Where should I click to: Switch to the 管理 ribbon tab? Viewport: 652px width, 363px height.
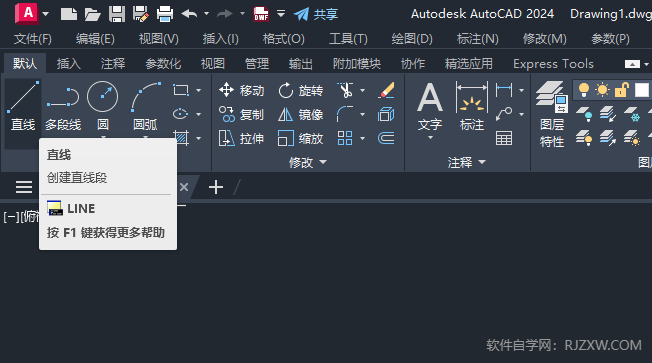tap(257, 64)
